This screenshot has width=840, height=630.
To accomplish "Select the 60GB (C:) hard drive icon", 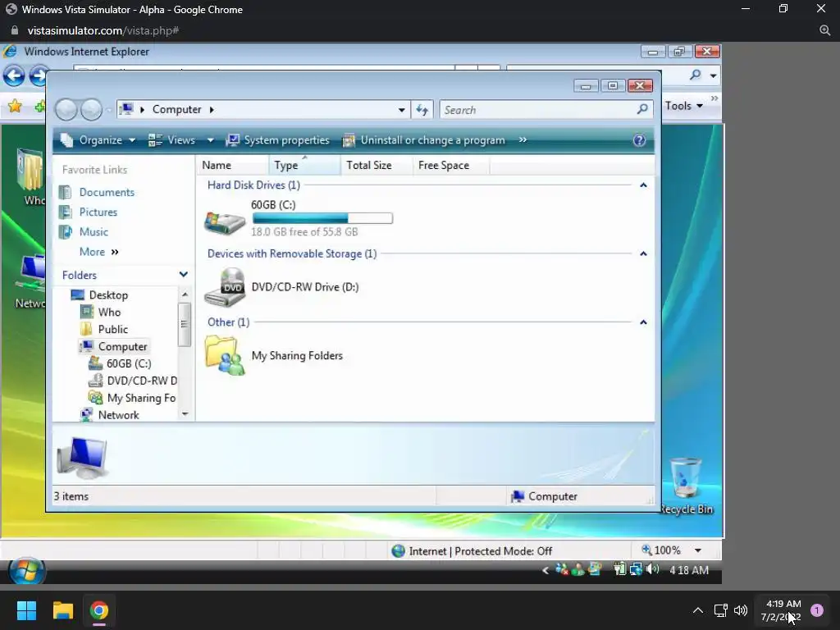I will (225, 221).
